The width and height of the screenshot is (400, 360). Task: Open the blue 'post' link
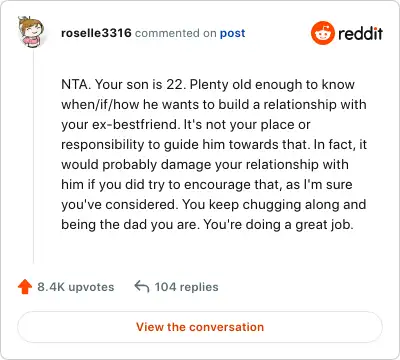coord(232,33)
